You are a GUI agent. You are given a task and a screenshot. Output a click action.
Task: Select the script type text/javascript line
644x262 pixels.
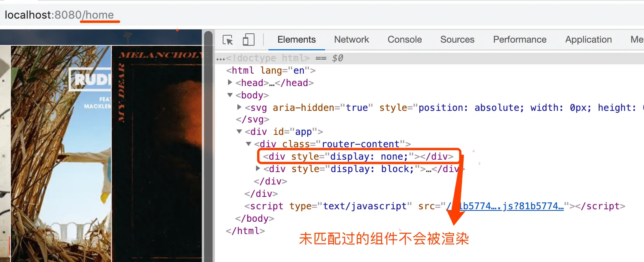point(435,206)
